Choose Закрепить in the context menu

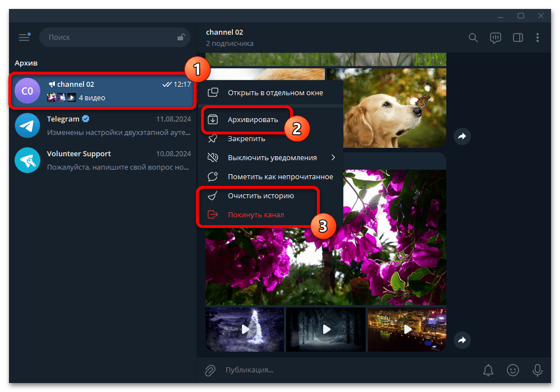coord(246,138)
